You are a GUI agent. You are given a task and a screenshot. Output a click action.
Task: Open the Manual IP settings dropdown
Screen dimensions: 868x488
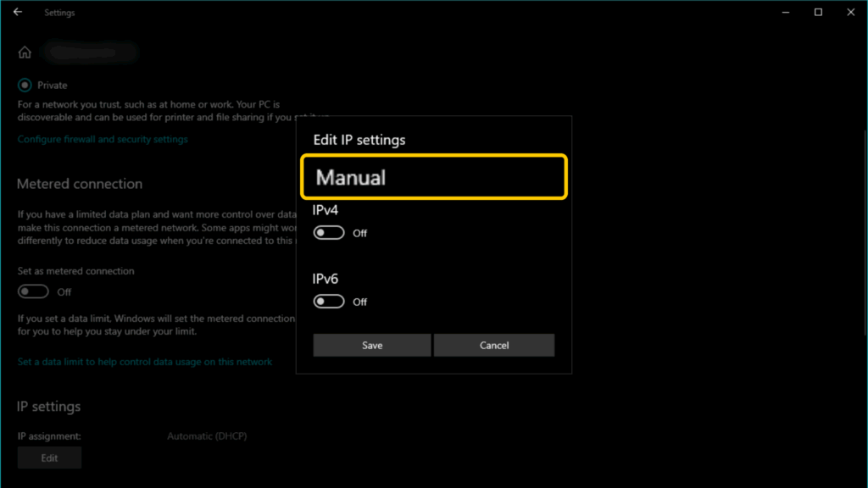click(x=434, y=177)
